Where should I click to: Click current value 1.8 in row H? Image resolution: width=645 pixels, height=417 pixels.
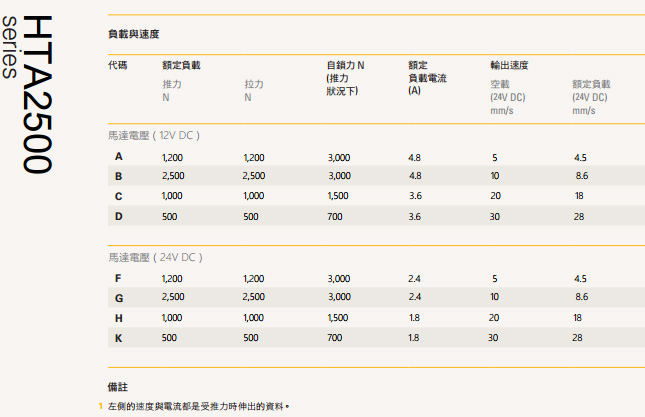click(414, 318)
